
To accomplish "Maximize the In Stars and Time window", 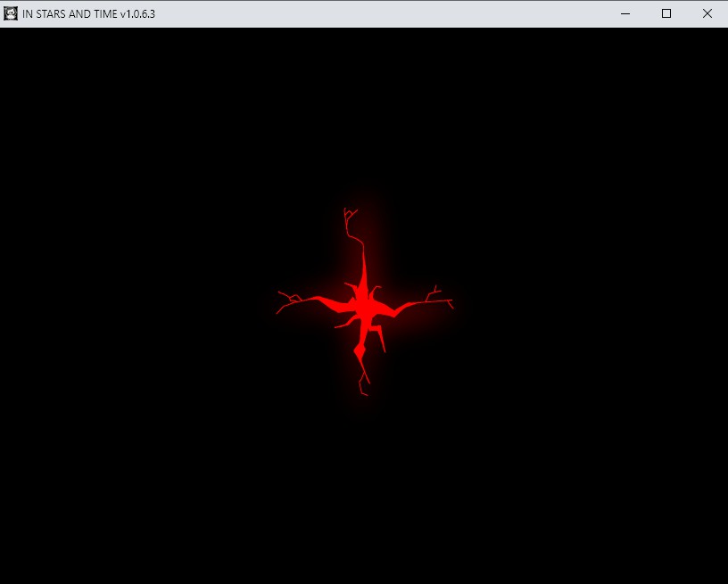I will [x=666, y=14].
